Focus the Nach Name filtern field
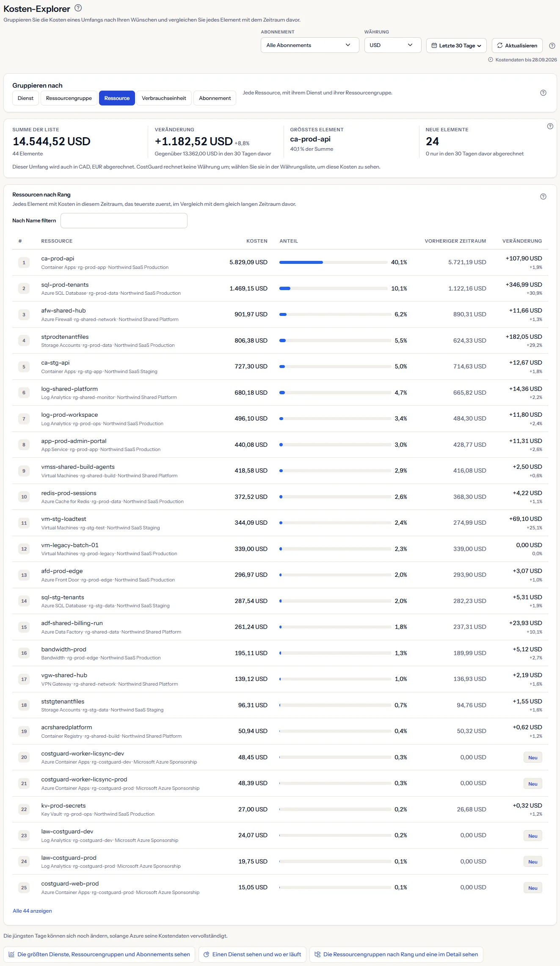The height and width of the screenshot is (966, 560). pyautogui.click(x=124, y=221)
